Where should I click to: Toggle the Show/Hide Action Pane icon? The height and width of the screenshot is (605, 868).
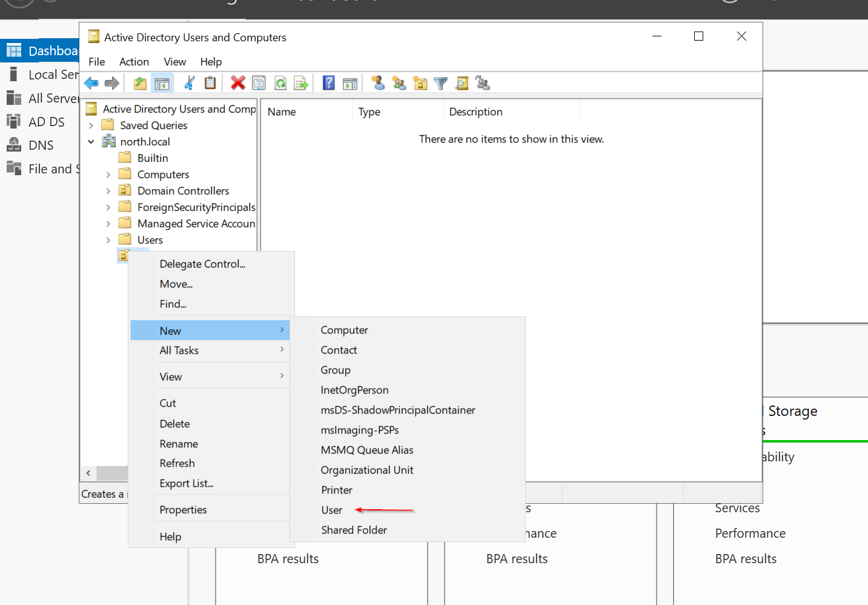point(350,83)
